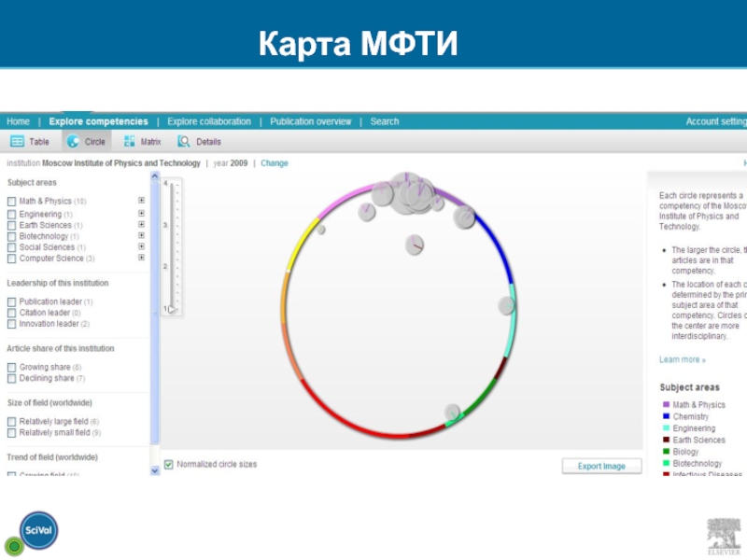This screenshot has width=747, height=560.
Task: Tick the Biotechnology checkbox in Subject areas
Action: (12, 237)
